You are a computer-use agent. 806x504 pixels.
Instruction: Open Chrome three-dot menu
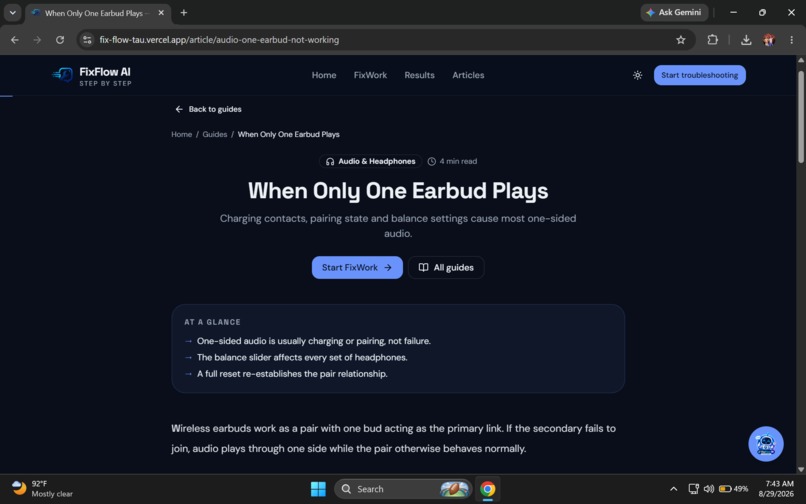[x=791, y=40]
